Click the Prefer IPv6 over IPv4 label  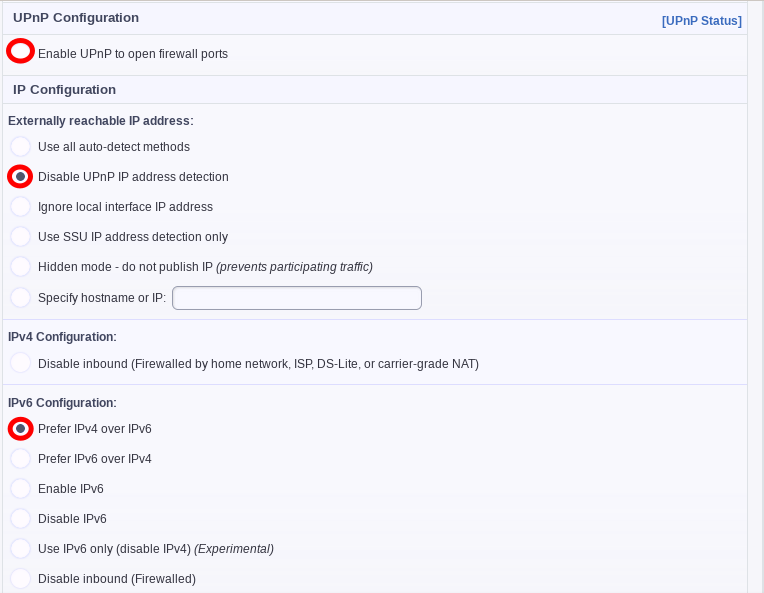click(x=95, y=459)
